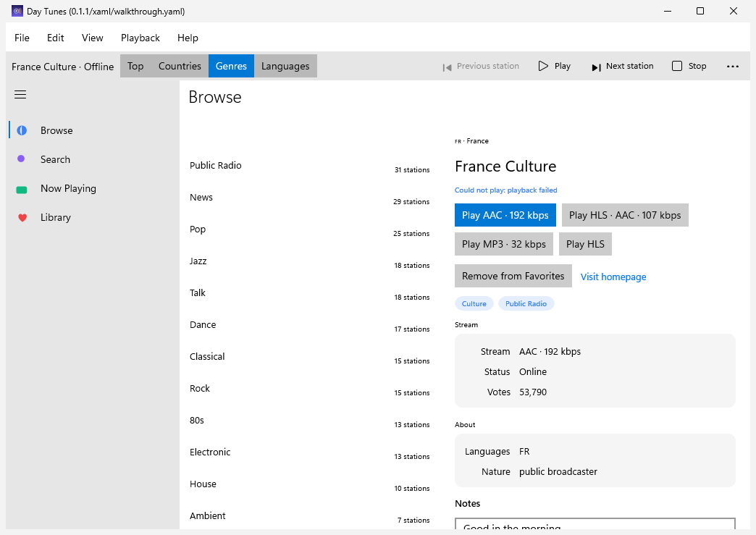
Task: Play the MP3 32 kbps stream
Action: coord(504,244)
